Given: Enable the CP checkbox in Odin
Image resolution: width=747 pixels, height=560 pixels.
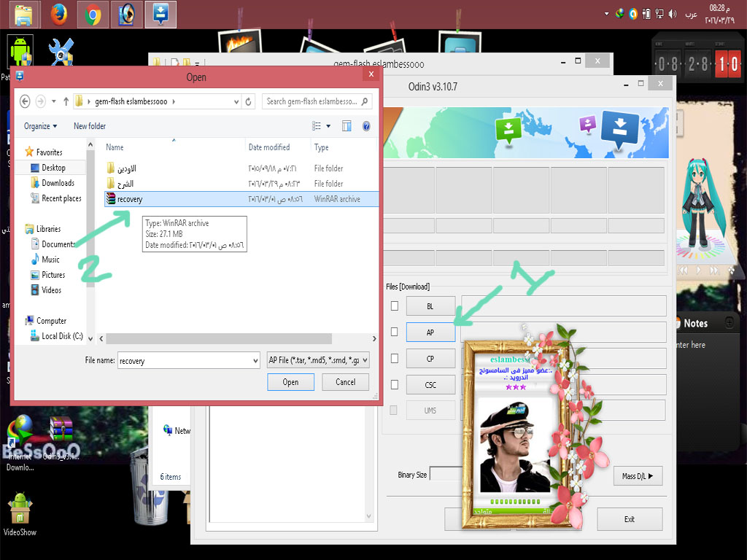Looking at the screenshot, I should point(395,358).
